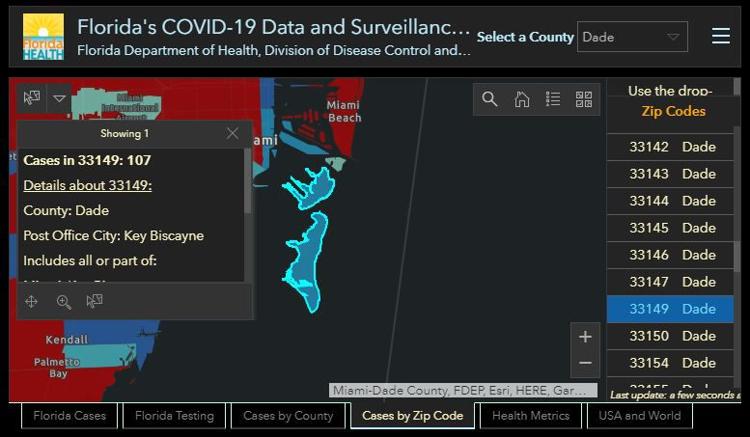Pan to feature using popup move icon
This screenshot has width=750, height=437.
[x=31, y=302]
